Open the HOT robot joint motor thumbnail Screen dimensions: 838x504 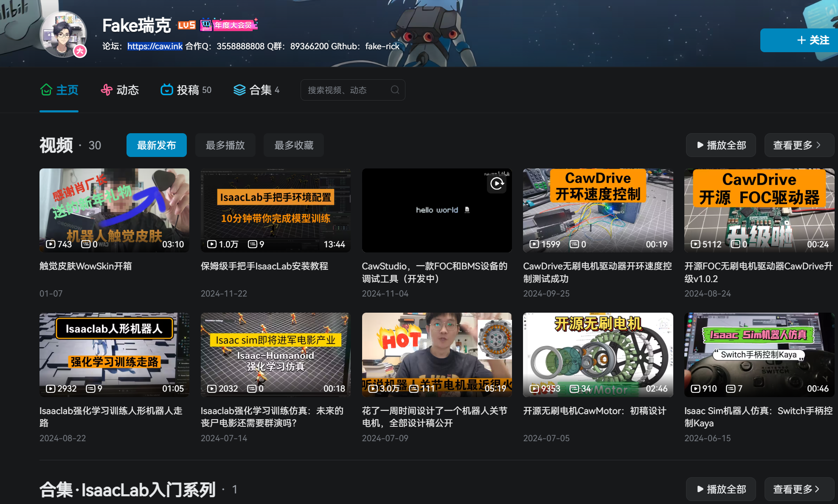437,355
